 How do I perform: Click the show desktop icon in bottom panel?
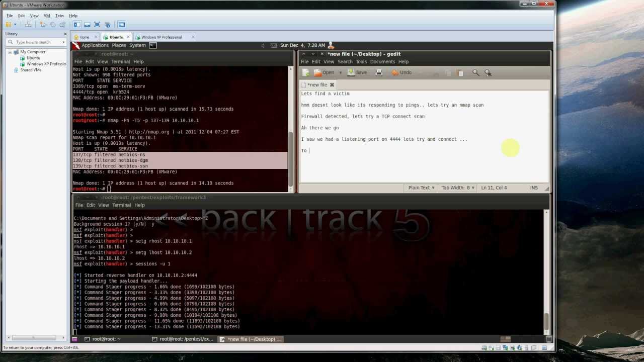coord(75,339)
